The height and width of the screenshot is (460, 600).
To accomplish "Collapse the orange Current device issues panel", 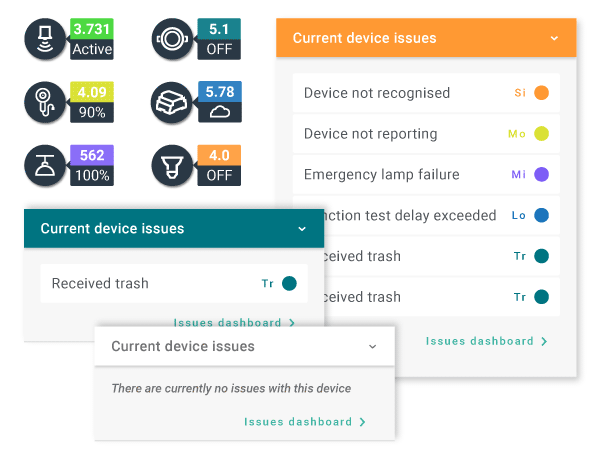I will [554, 38].
